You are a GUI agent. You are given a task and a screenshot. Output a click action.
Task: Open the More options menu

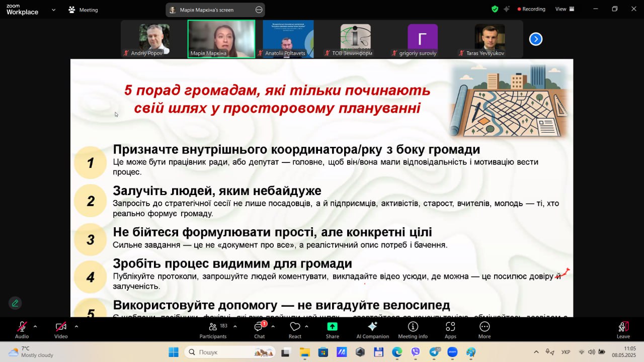485,329
